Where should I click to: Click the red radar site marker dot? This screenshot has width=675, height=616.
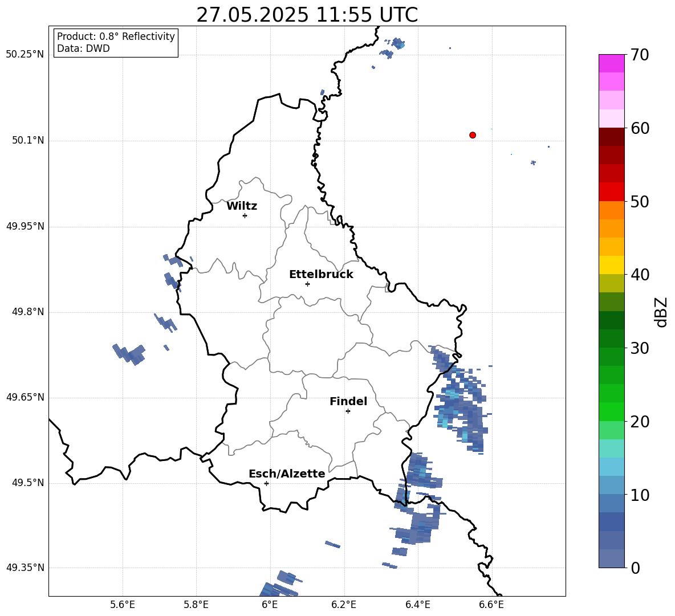click(473, 135)
